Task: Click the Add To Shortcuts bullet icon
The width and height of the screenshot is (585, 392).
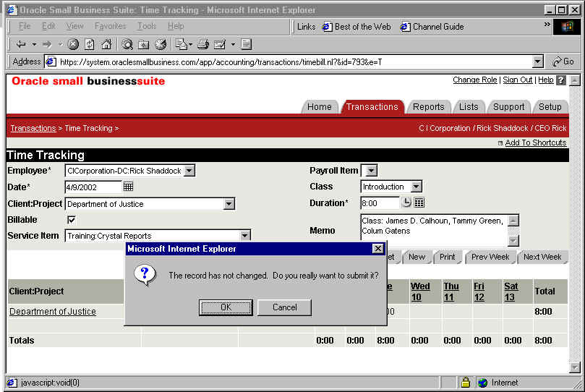Action: (x=500, y=143)
